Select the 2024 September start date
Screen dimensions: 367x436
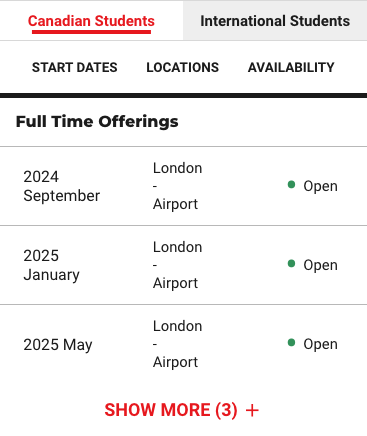(62, 186)
